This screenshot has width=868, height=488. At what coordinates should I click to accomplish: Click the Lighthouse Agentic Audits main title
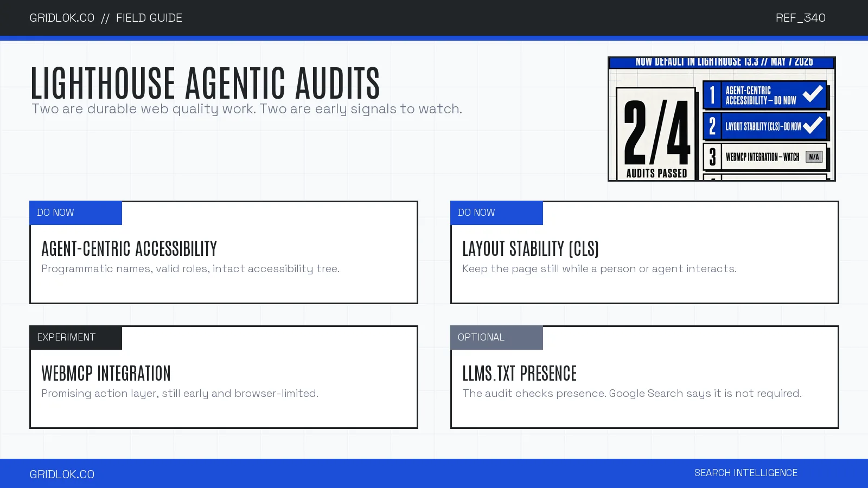(x=205, y=83)
